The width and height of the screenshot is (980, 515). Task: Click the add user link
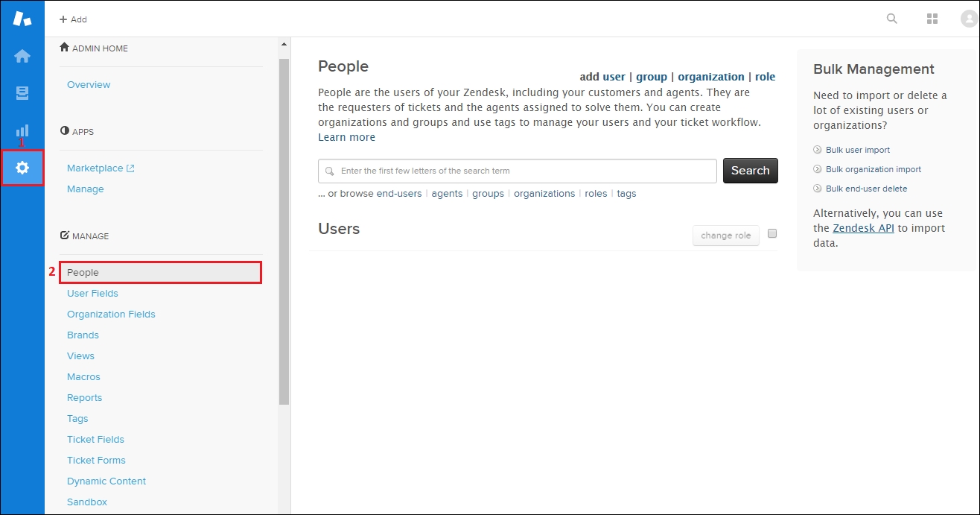point(602,77)
